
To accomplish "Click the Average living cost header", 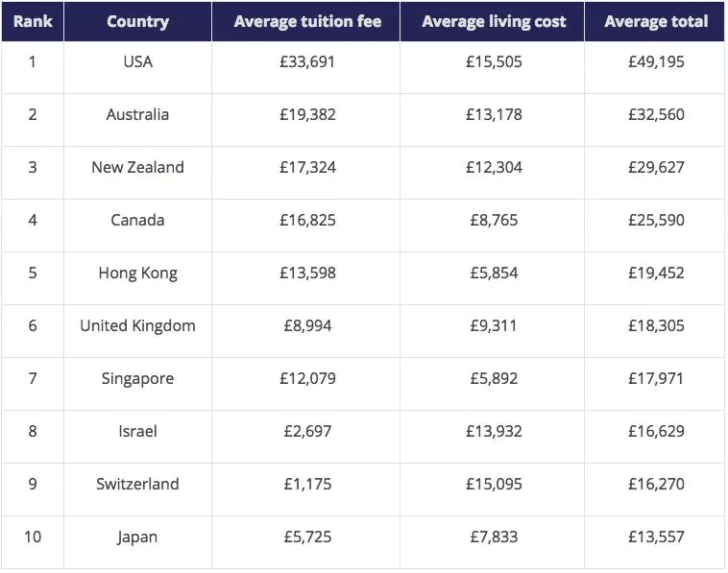I will (494, 21).
